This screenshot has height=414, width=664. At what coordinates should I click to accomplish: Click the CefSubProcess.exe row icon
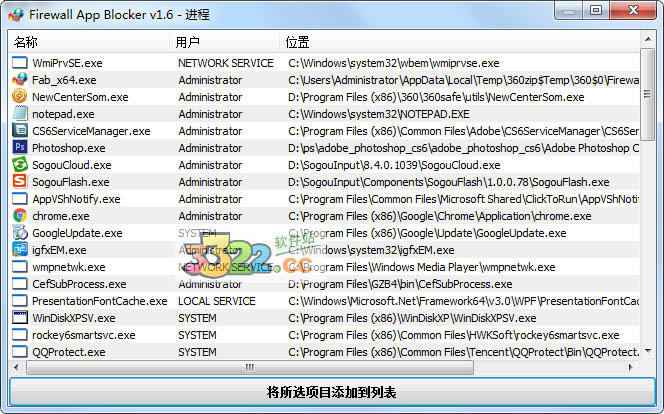19,284
